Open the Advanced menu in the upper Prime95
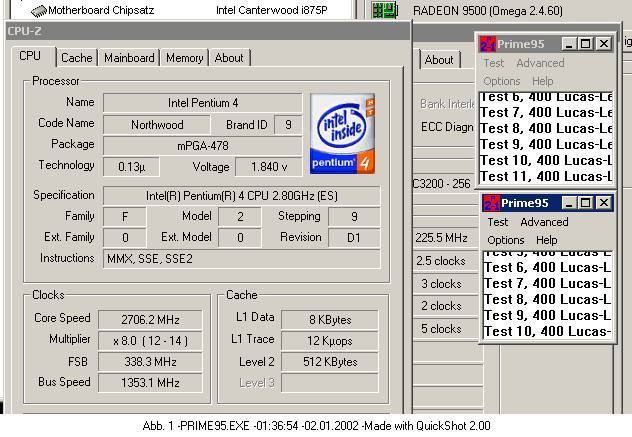The height and width of the screenshot is (437, 632). [x=540, y=63]
